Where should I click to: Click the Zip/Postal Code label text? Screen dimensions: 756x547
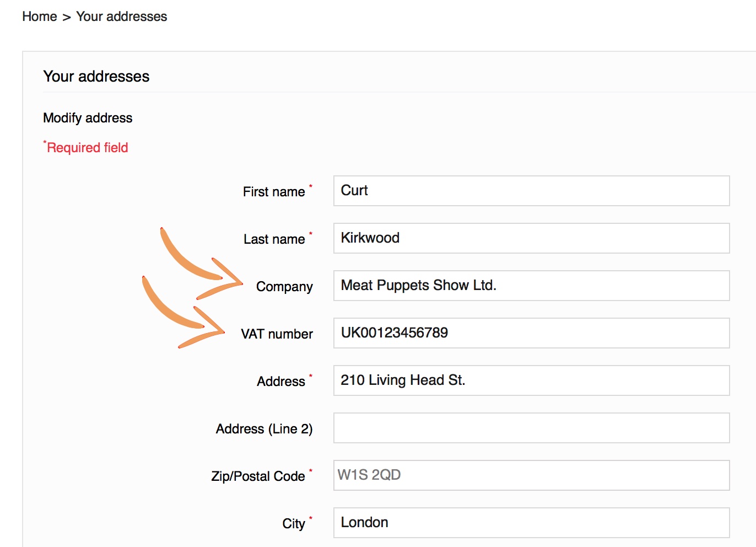[258, 476]
